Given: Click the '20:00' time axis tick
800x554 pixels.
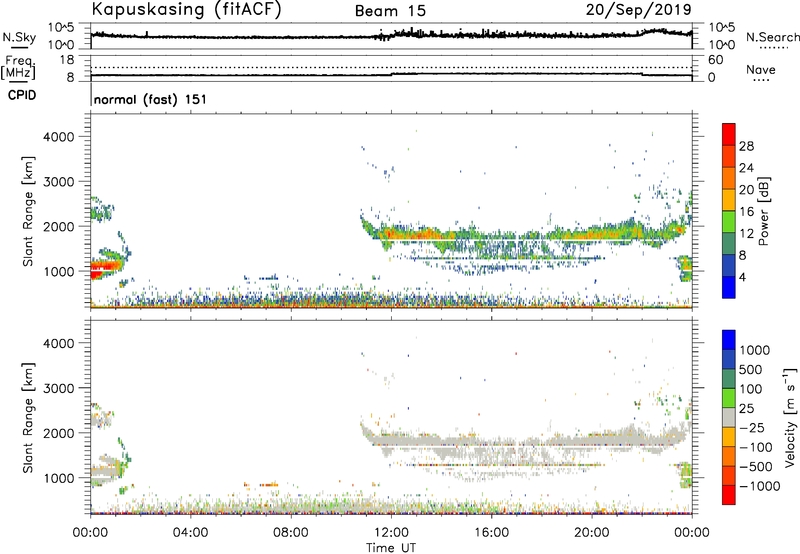Looking at the screenshot, I should point(591,533).
